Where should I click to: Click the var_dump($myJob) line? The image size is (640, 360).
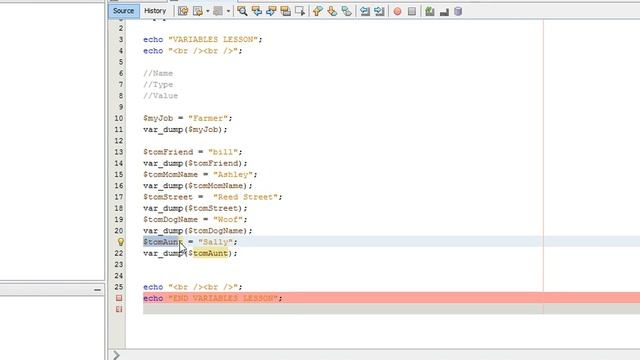[x=185, y=130]
